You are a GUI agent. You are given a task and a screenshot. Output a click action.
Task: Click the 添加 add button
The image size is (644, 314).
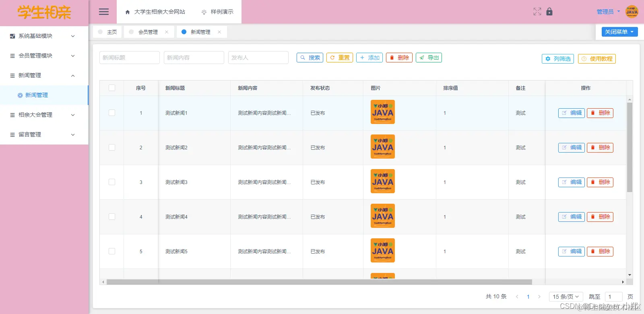(369, 58)
